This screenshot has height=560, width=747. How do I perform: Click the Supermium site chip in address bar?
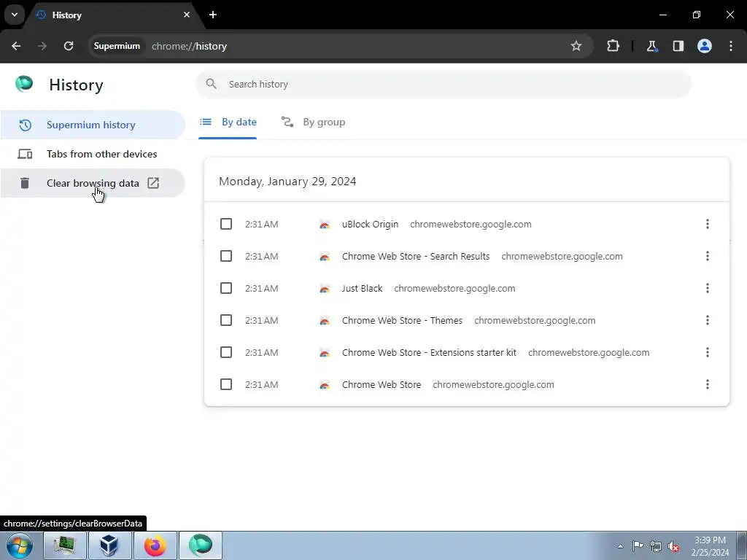pyautogui.click(x=117, y=46)
